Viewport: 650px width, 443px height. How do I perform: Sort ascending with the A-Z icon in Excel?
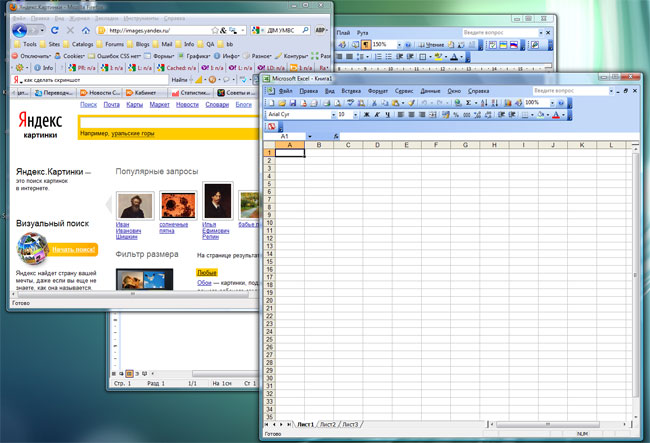click(484, 103)
